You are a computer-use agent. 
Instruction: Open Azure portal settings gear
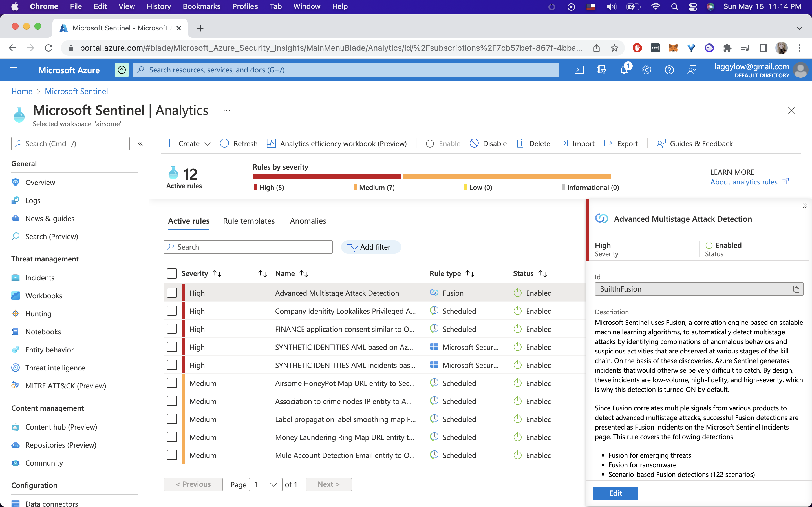(x=646, y=70)
